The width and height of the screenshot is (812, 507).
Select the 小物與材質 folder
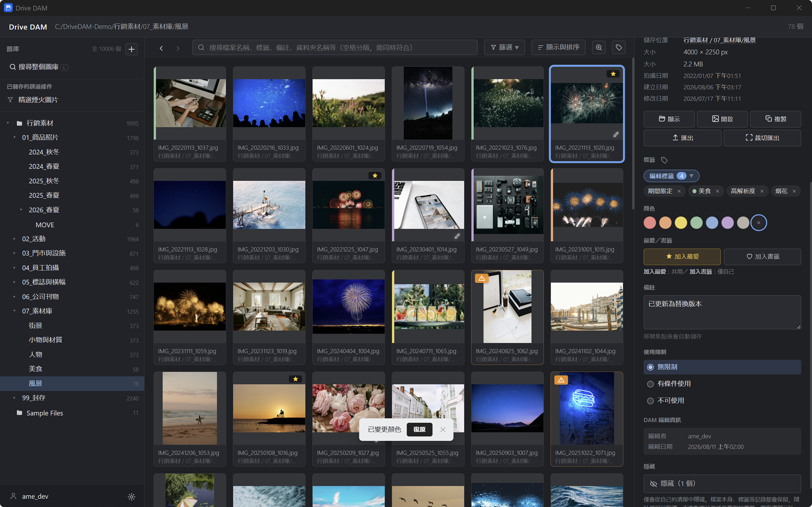point(72,340)
